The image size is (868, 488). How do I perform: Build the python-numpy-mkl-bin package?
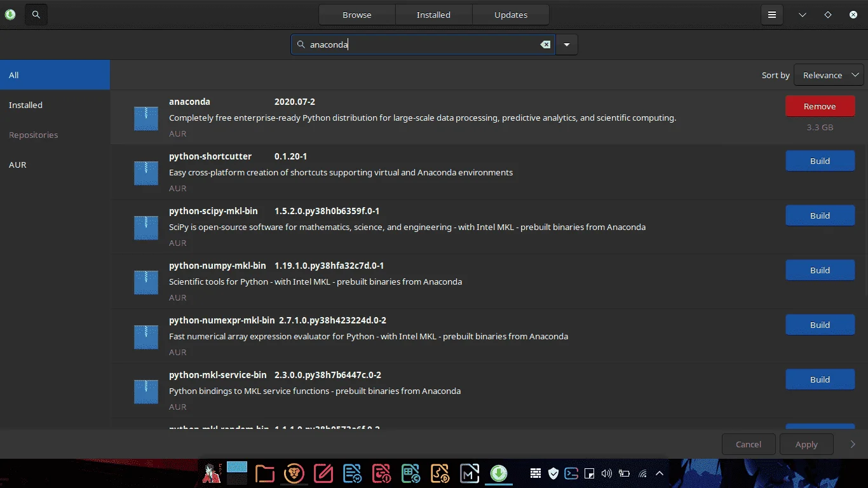pyautogui.click(x=820, y=270)
